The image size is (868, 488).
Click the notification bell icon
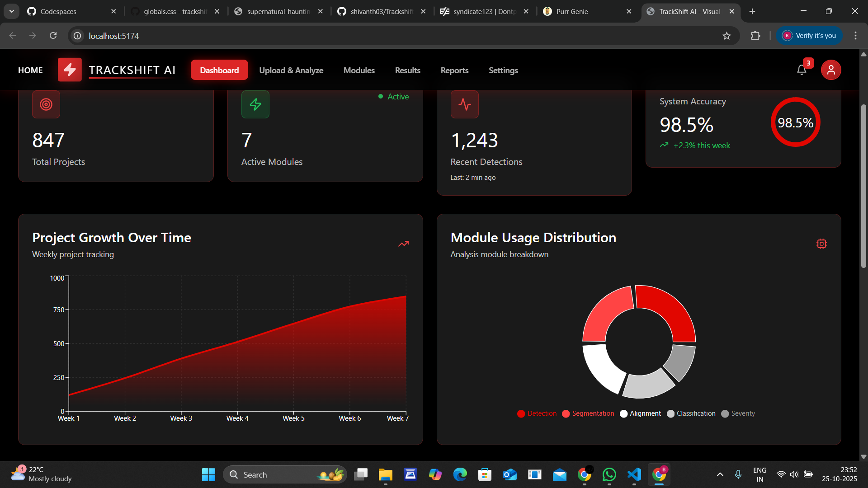(x=802, y=70)
